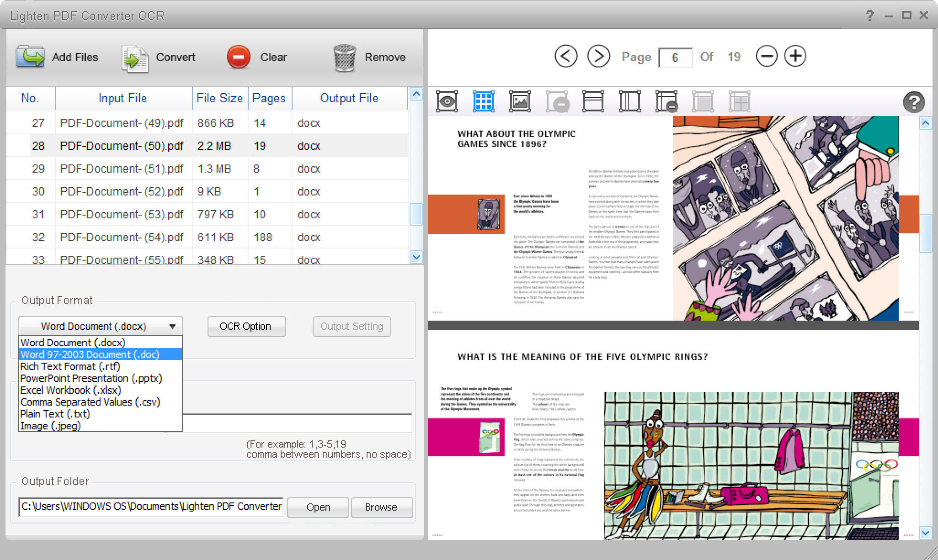
Task: Browse for output folder
Action: pos(381,507)
